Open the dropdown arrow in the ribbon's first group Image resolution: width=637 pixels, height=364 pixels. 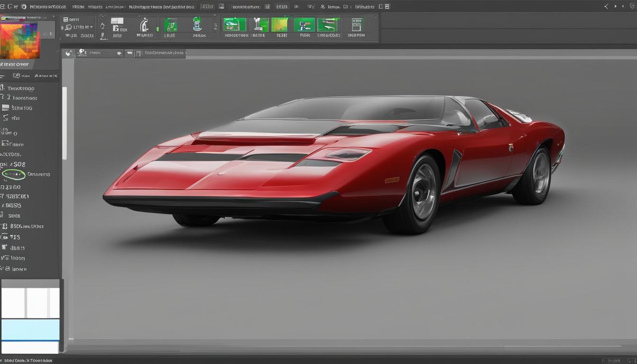click(91, 27)
